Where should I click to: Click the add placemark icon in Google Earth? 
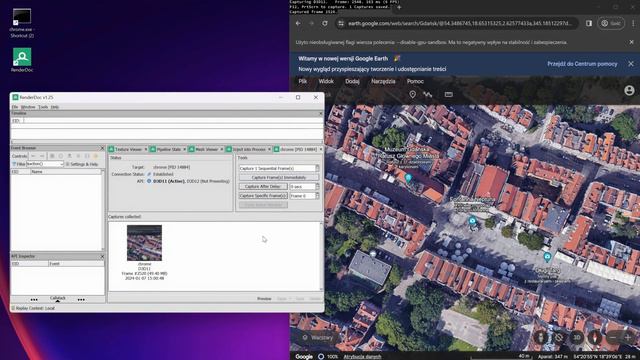[413, 94]
